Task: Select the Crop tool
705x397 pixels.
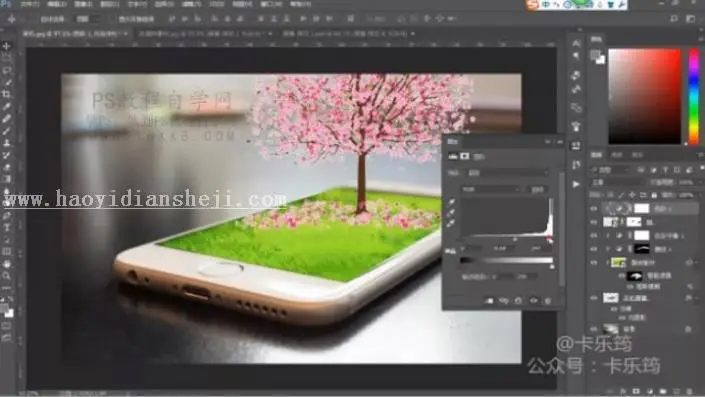Action: [x=7, y=94]
